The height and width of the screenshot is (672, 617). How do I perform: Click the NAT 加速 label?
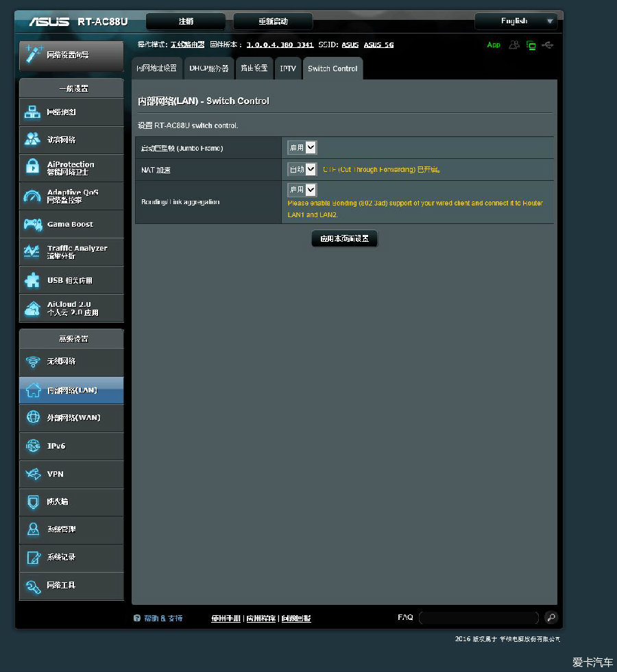156,170
